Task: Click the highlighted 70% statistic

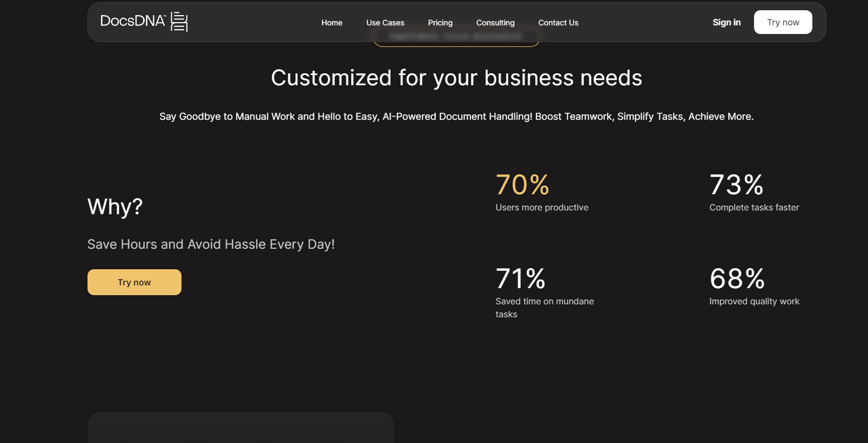Action: 522,185
